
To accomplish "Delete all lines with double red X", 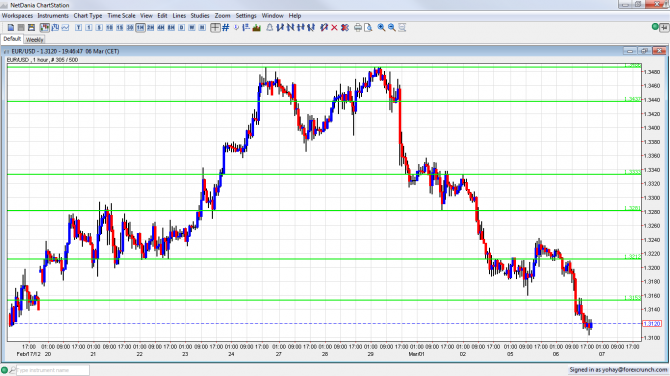I will coord(345,28).
